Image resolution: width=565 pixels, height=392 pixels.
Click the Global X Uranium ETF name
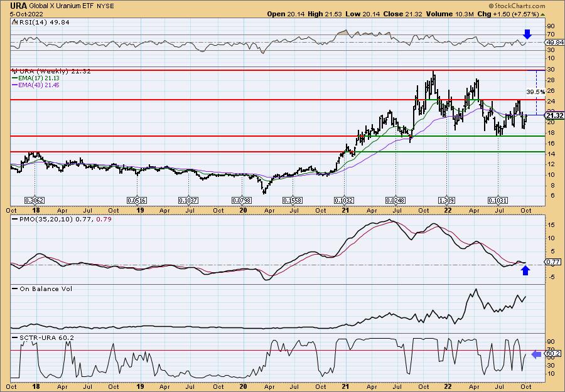click(62, 6)
